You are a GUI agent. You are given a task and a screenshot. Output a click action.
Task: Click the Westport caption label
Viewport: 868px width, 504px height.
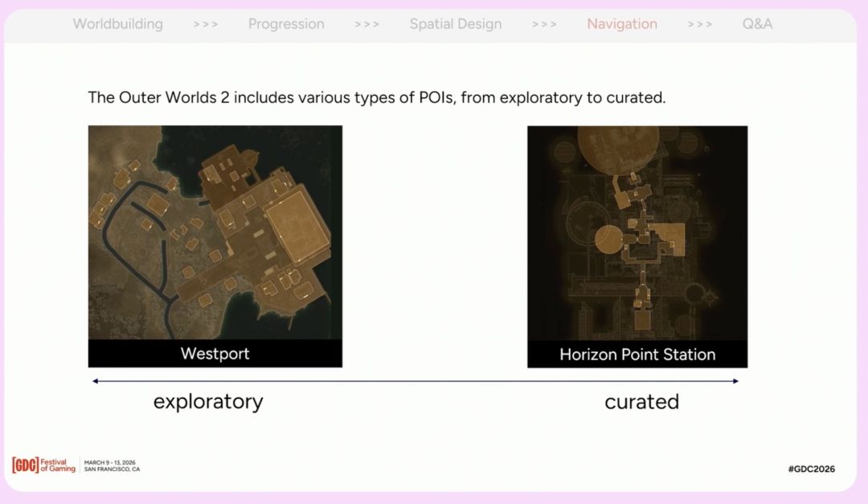215,354
